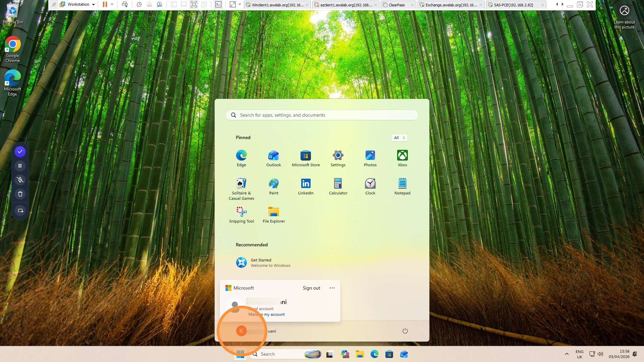The height and width of the screenshot is (362, 644).
Task: Click the power button in Start menu
Action: (x=405, y=331)
